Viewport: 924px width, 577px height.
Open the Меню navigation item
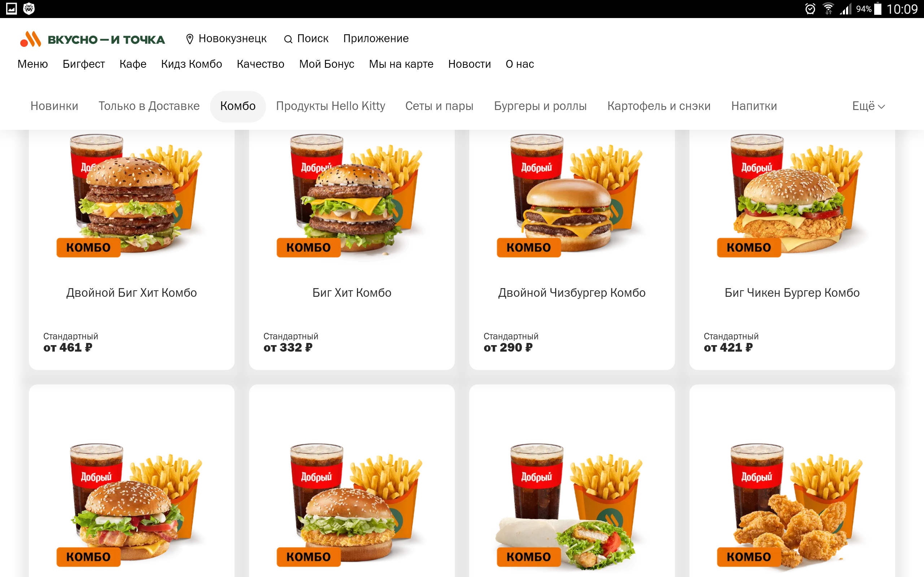(33, 64)
